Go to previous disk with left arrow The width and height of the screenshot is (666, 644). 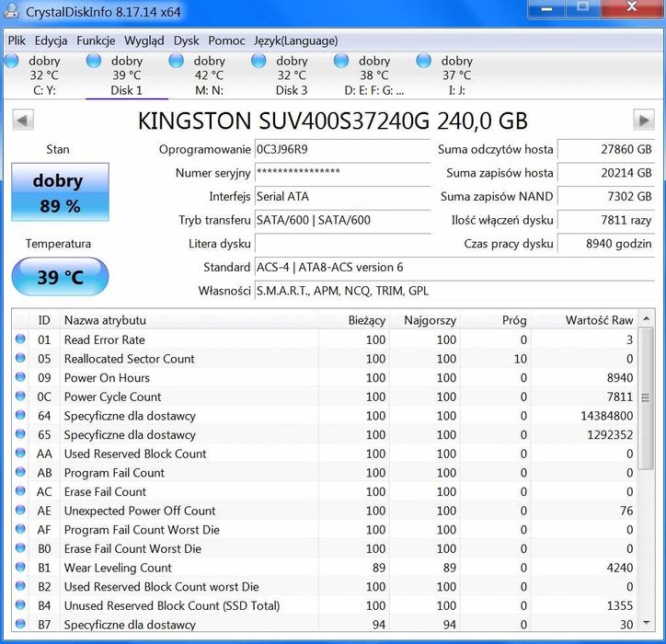22,121
